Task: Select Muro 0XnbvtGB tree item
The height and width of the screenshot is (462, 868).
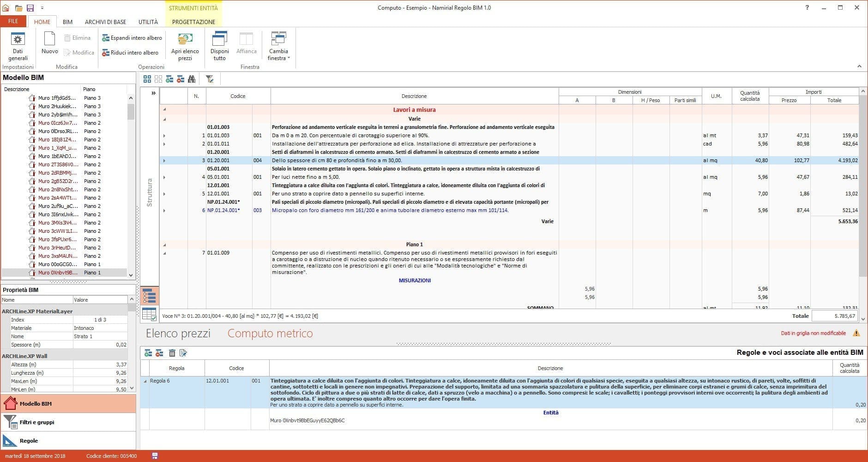Action: pos(58,273)
